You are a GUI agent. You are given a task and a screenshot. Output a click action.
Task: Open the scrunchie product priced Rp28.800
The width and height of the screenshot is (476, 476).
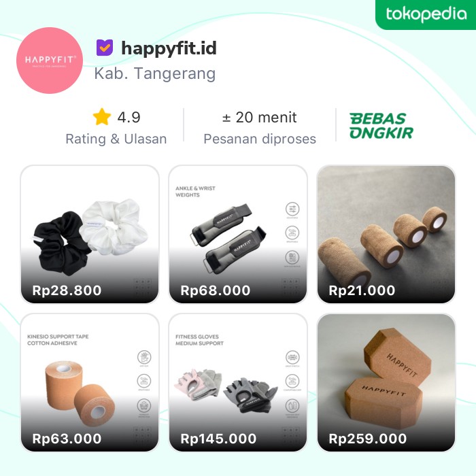coord(90,235)
